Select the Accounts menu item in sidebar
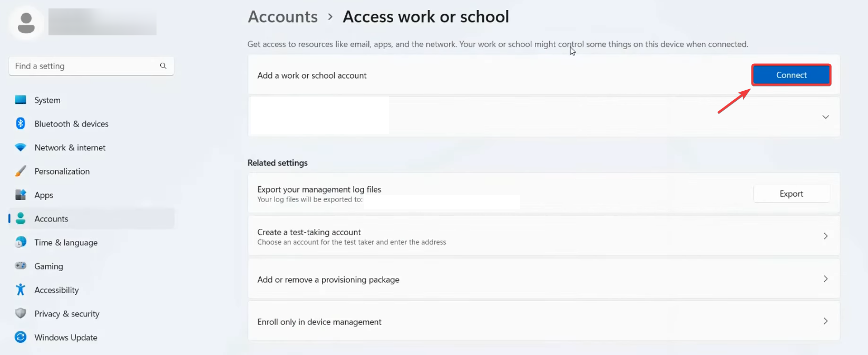 (x=92, y=218)
